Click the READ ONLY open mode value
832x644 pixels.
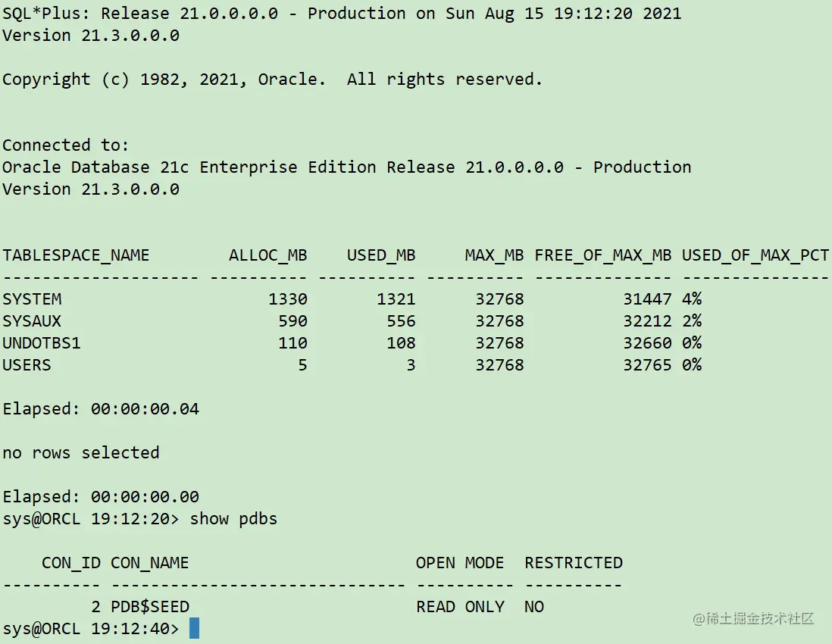coord(460,606)
